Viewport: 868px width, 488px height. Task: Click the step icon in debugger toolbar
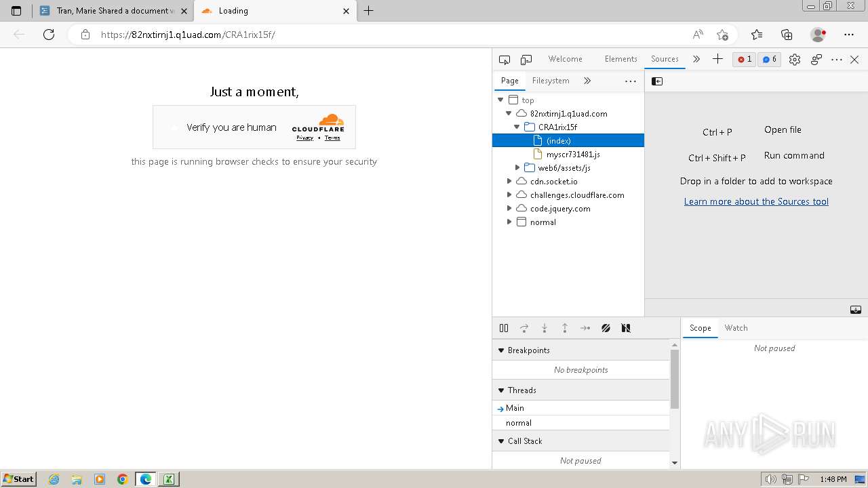click(585, 328)
